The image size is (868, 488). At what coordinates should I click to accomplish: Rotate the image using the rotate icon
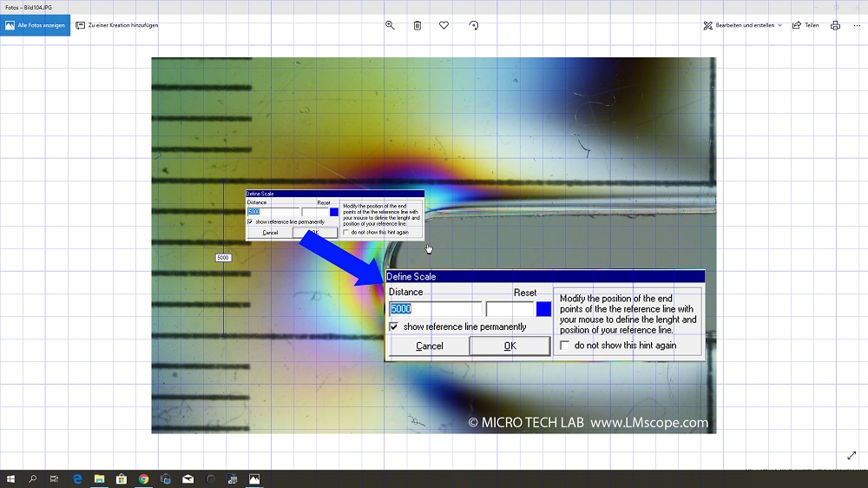[473, 25]
